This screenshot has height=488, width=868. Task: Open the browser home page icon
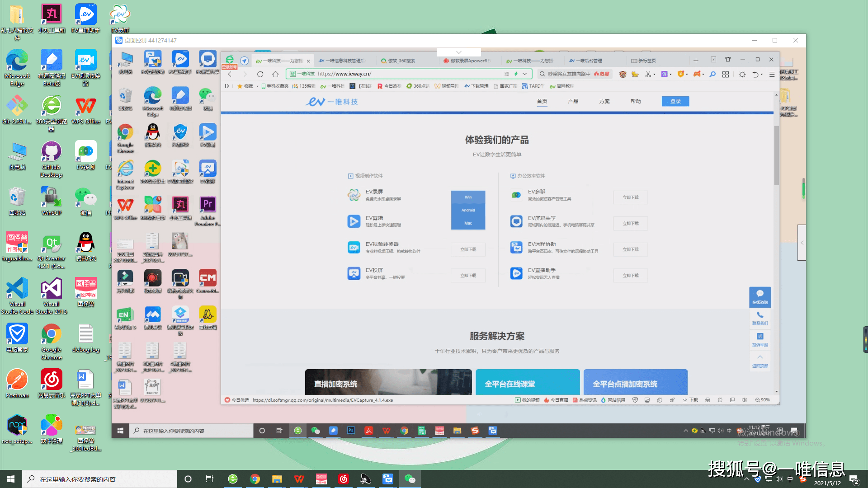[275, 74]
